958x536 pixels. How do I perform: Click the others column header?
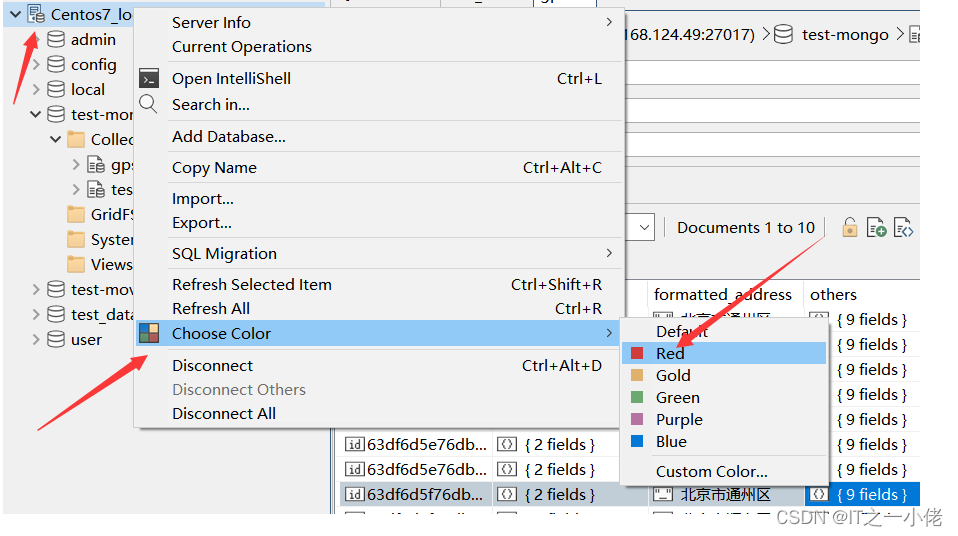(833, 295)
